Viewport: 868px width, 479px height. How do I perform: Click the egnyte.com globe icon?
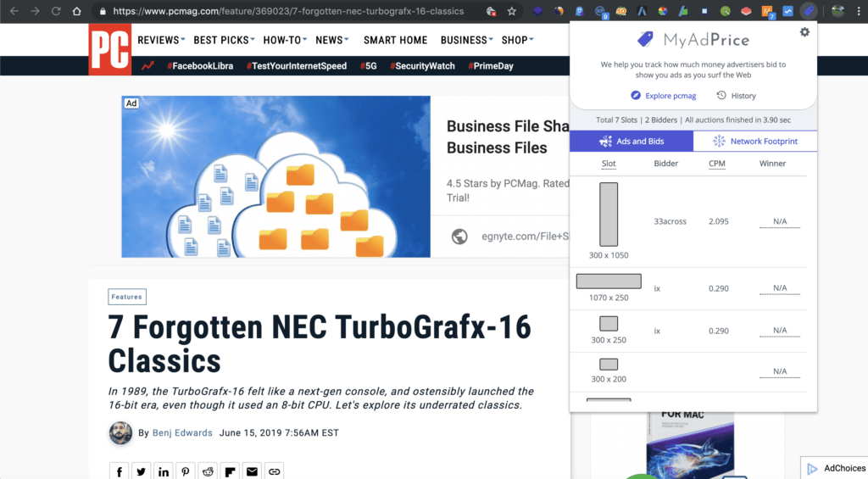pyautogui.click(x=459, y=237)
